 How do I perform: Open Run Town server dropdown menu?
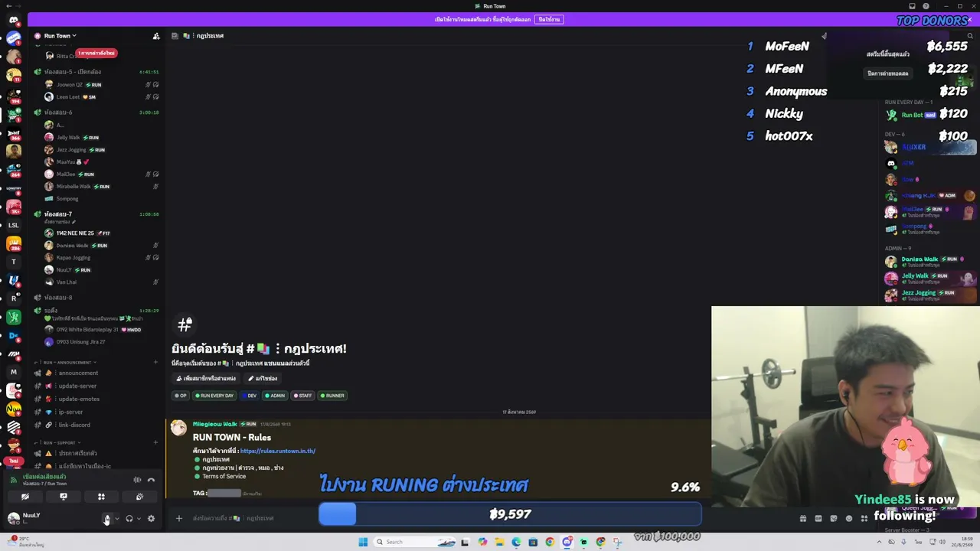pyautogui.click(x=60, y=36)
